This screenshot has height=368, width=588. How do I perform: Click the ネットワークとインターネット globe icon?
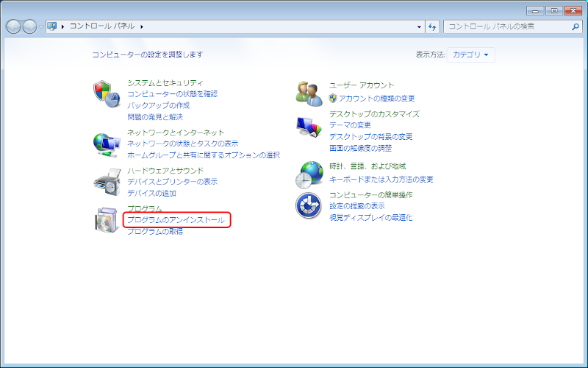coord(107,145)
